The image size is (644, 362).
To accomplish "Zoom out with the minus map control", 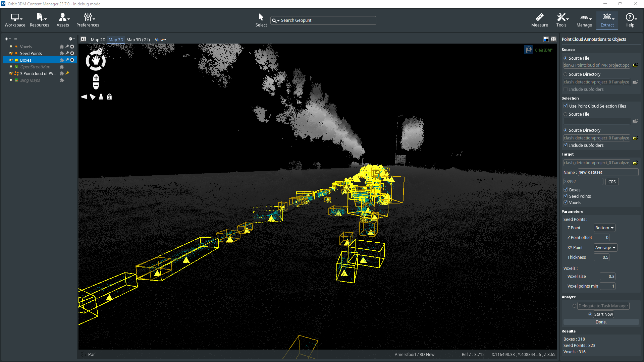I will coord(96,86).
